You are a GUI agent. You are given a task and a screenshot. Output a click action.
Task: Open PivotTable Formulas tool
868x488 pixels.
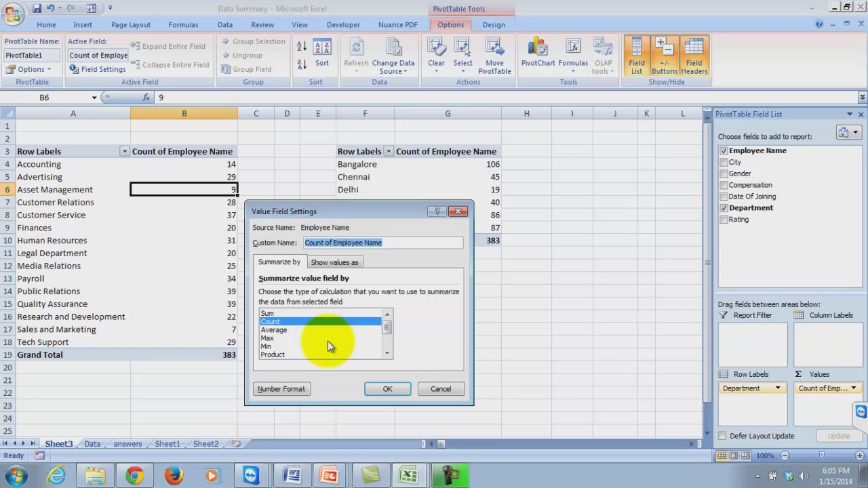pos(573,56)
